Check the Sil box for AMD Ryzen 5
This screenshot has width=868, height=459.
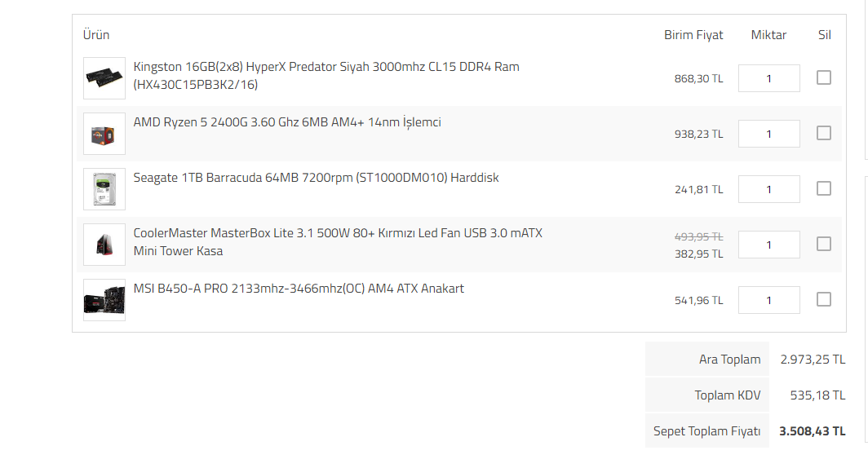pyautogui.click(x=824, y=133)
